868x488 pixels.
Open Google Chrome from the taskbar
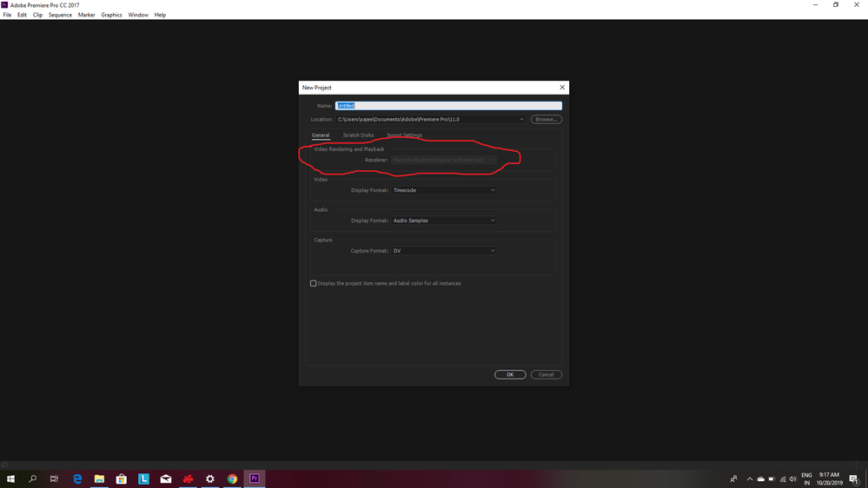coord(233,478)
